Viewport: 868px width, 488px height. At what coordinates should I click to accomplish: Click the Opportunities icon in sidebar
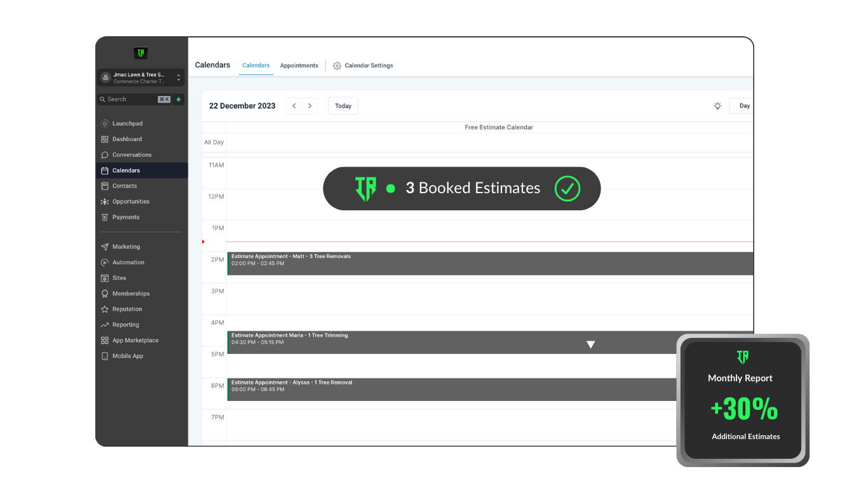(105, 202)
